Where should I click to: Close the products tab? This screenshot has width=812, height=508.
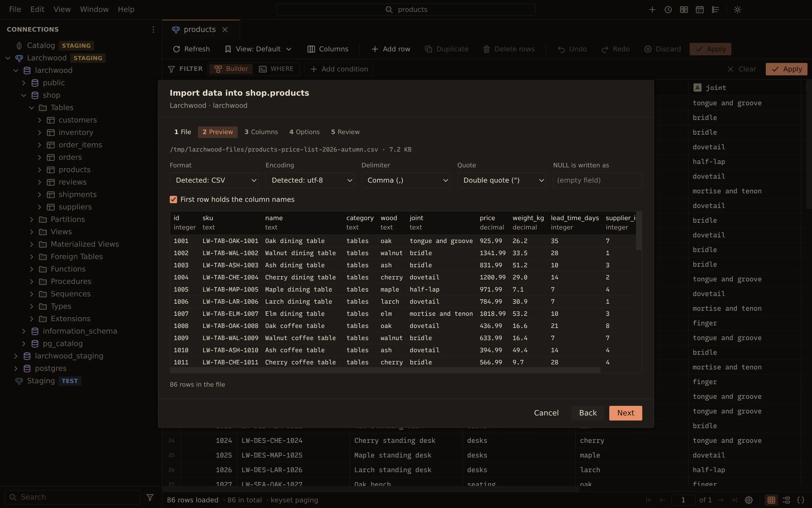225,30
